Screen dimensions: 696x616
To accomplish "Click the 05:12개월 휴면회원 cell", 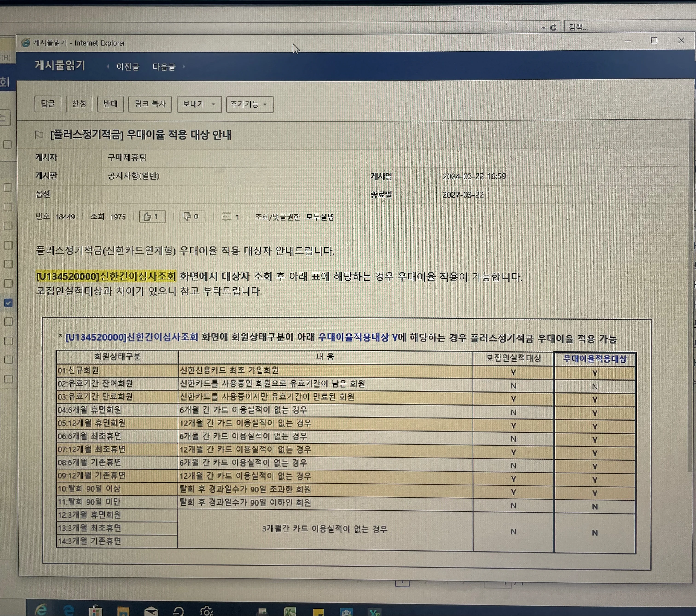I will pos(117,423).
